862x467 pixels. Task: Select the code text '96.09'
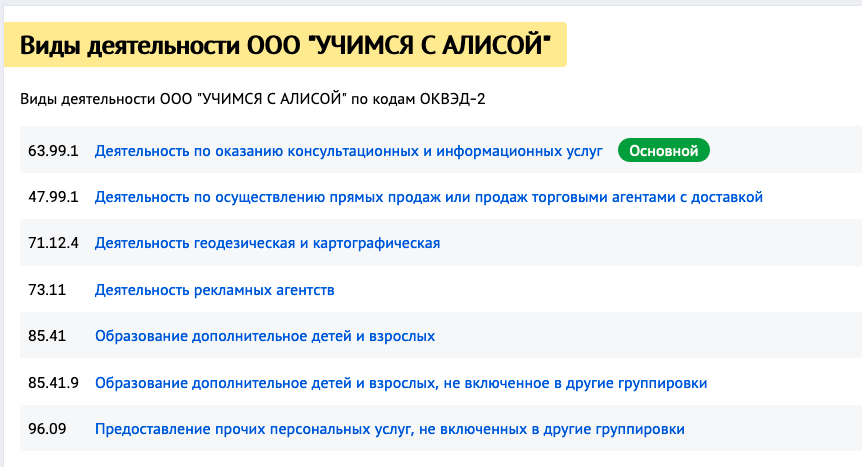pyautogui.click(x=47, y=429)
